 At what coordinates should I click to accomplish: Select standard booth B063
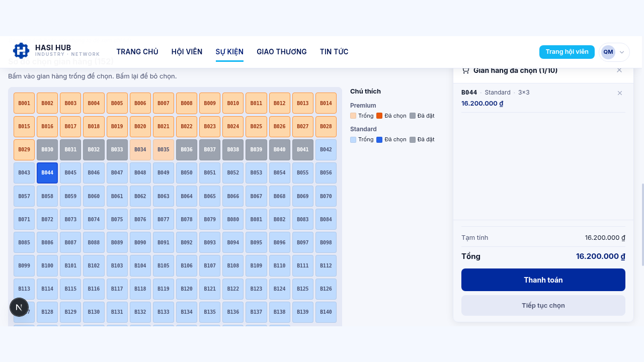click(164, 196)
